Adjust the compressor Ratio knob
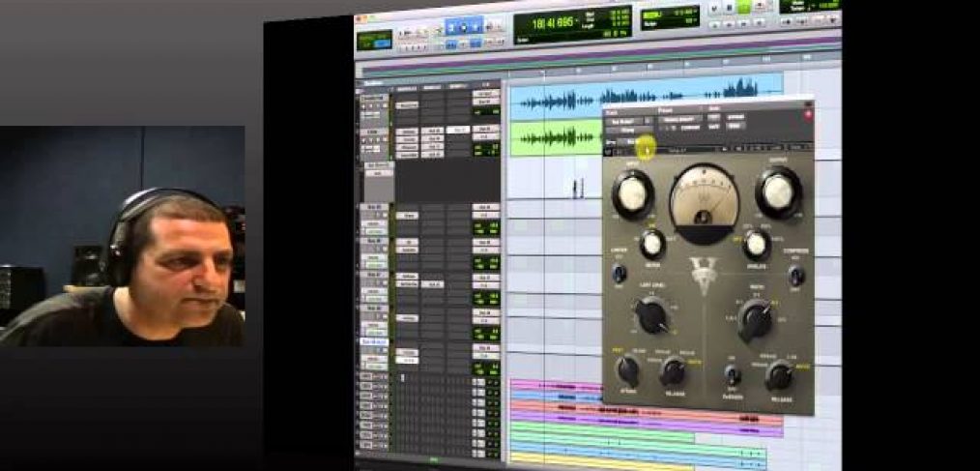This screenshot has height=471, width=980. (x=755, y=319)
